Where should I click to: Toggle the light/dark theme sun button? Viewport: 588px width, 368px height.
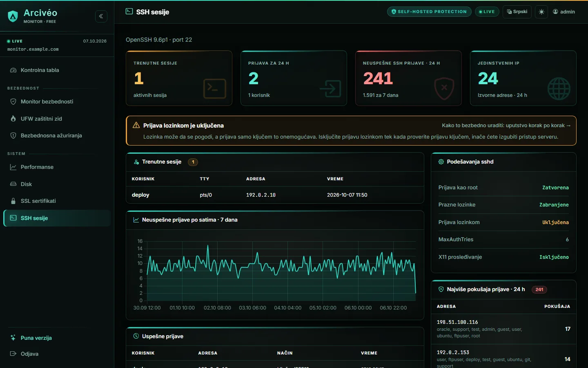(541, 12)
